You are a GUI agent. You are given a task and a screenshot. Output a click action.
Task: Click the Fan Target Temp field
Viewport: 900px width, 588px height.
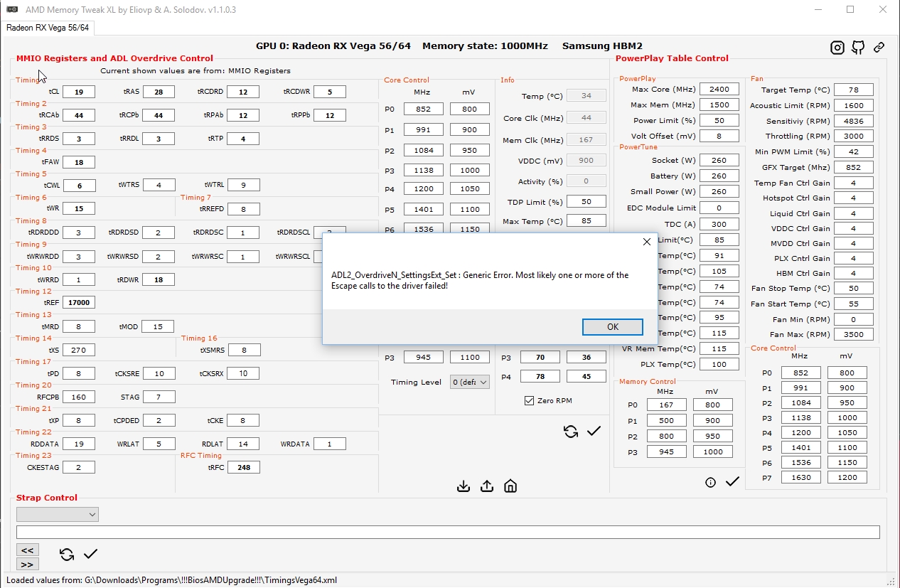point(853,90)
